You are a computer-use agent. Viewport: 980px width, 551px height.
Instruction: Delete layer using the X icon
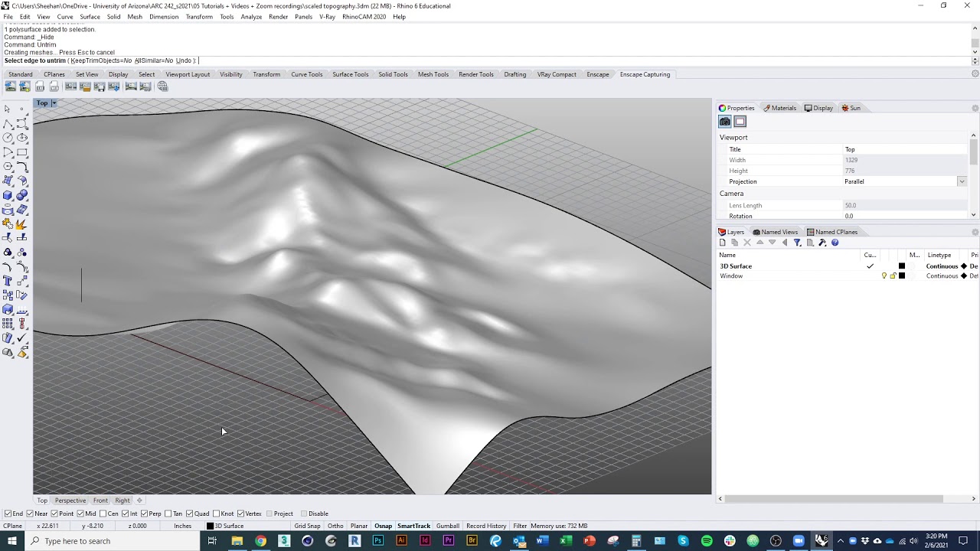[x=747, y=243]
